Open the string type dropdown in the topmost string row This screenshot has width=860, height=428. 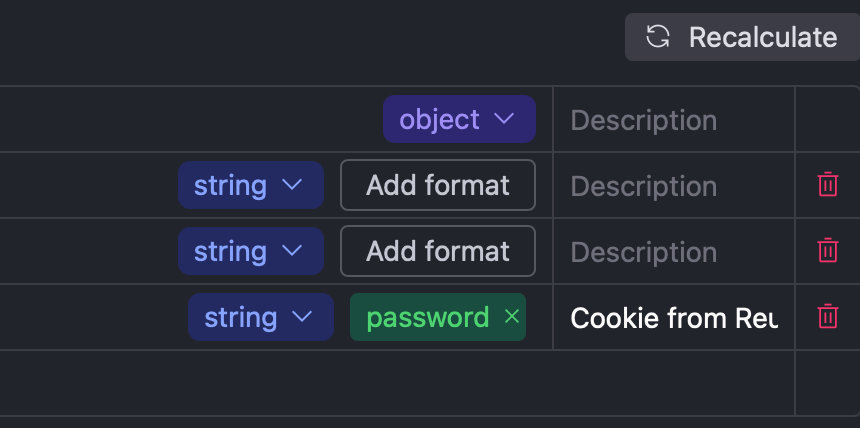pos(250,186)
